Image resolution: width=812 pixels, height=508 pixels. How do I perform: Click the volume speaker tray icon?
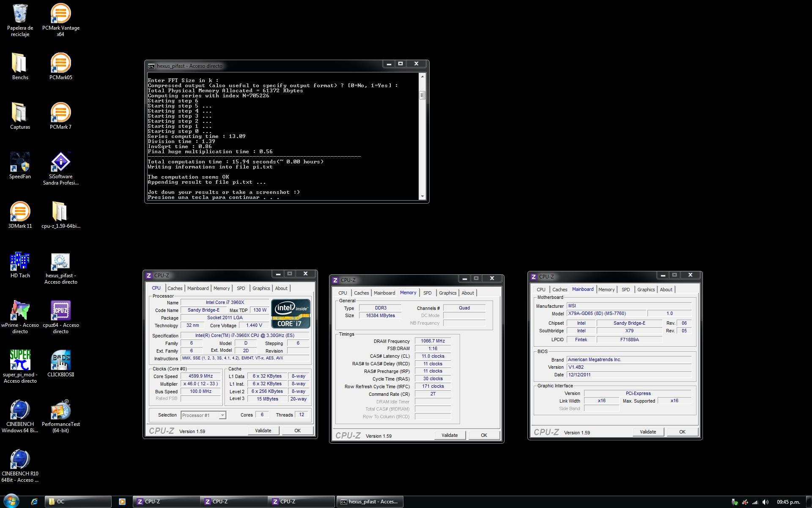[765, 502]
